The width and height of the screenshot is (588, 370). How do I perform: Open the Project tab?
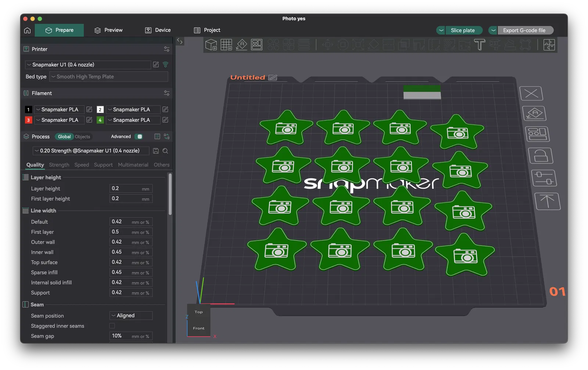pos(207,30)
